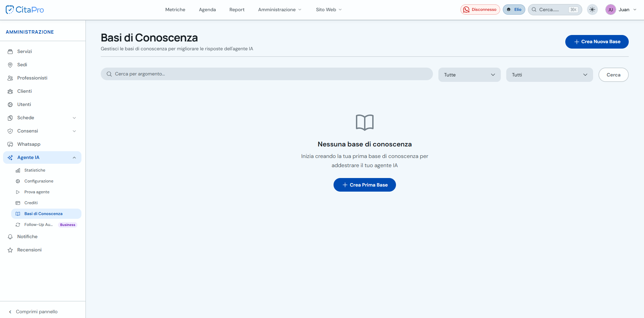Screen dimensions: 644x318
Task: Click the Prova agente play icon
Action: pyautogui.click(x=18, y=192)
